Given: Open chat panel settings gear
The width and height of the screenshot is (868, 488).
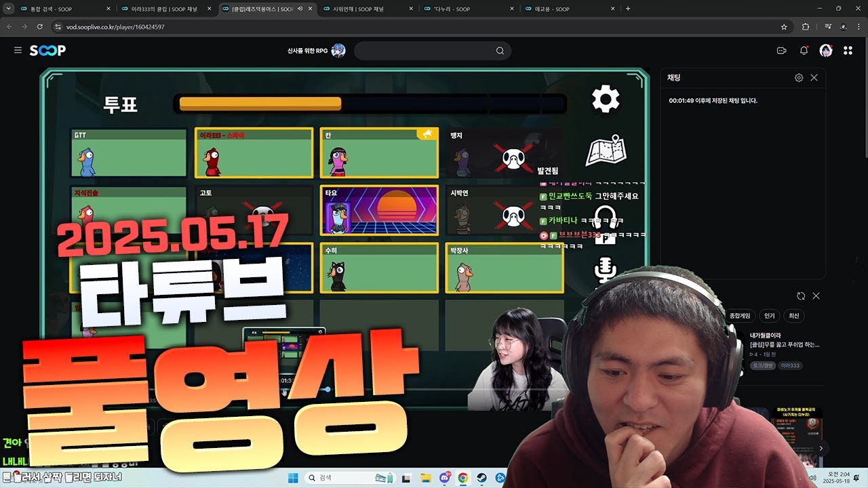Looking at the screenshot, I should pyautogui.click(x=799, y=78).
